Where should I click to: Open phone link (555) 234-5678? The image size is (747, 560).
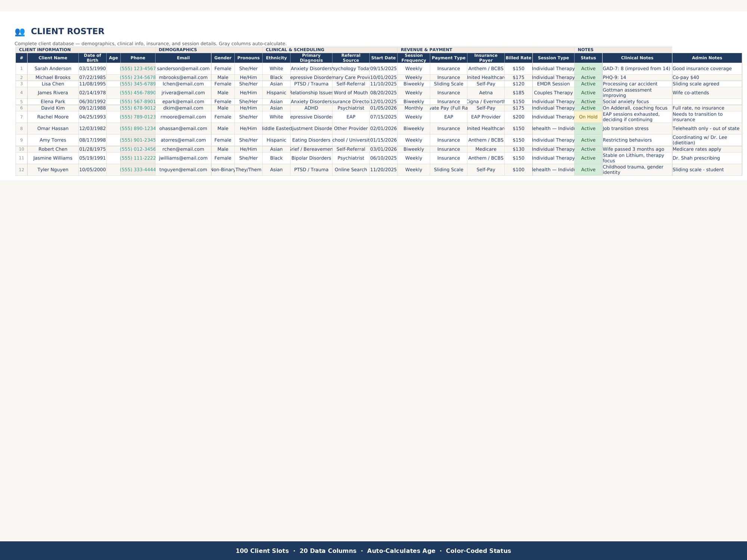click(138, 78)
